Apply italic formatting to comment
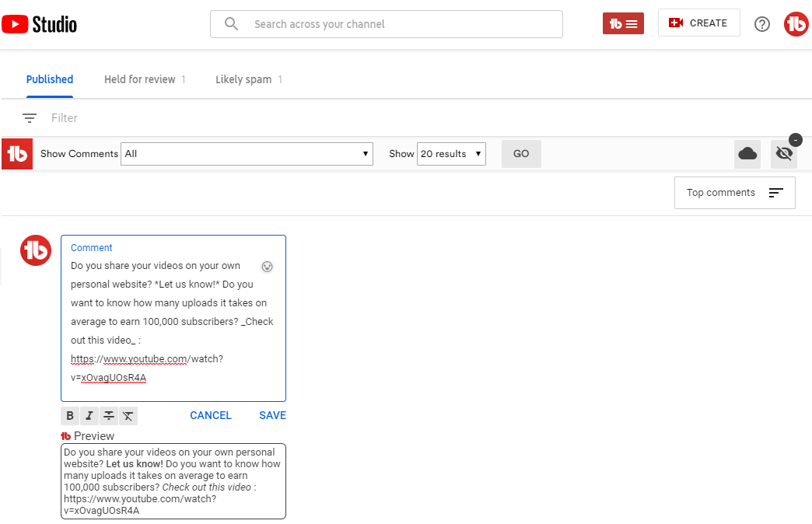The width and height of the screenshot is (812, 524). coord(89,416)
